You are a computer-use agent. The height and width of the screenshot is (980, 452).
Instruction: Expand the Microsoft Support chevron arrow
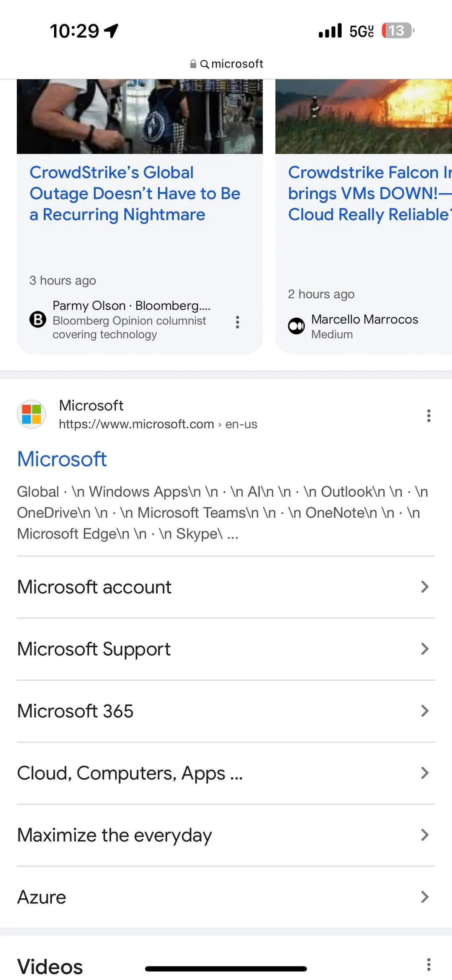tap(425, 649)
